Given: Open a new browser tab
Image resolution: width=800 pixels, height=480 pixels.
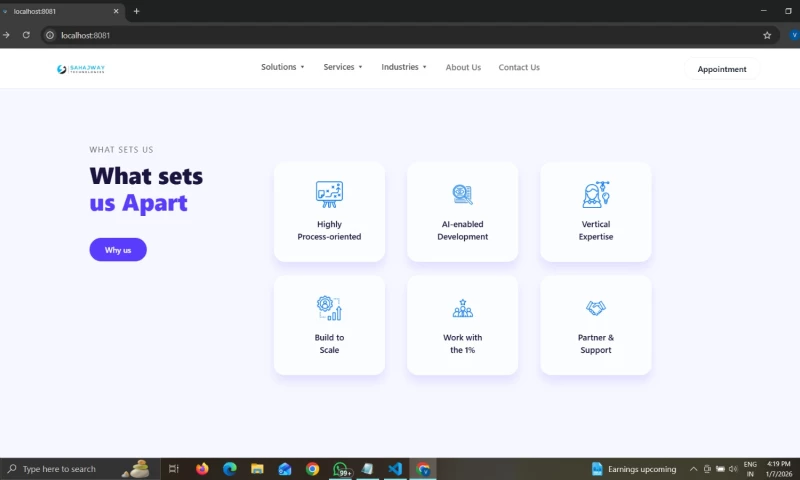Looking at the screenshot, I should click(136, 11).
